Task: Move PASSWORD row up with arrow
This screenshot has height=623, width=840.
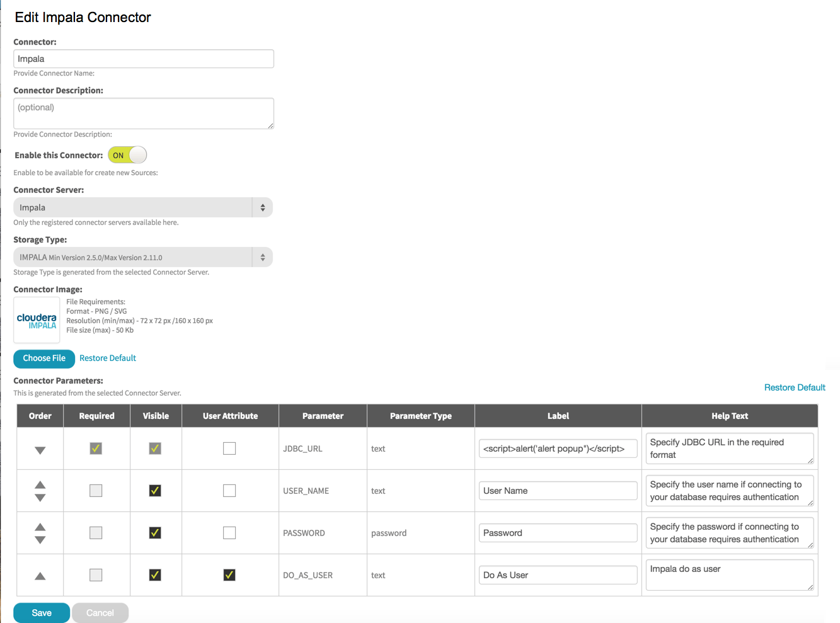Action: (40, 527)
